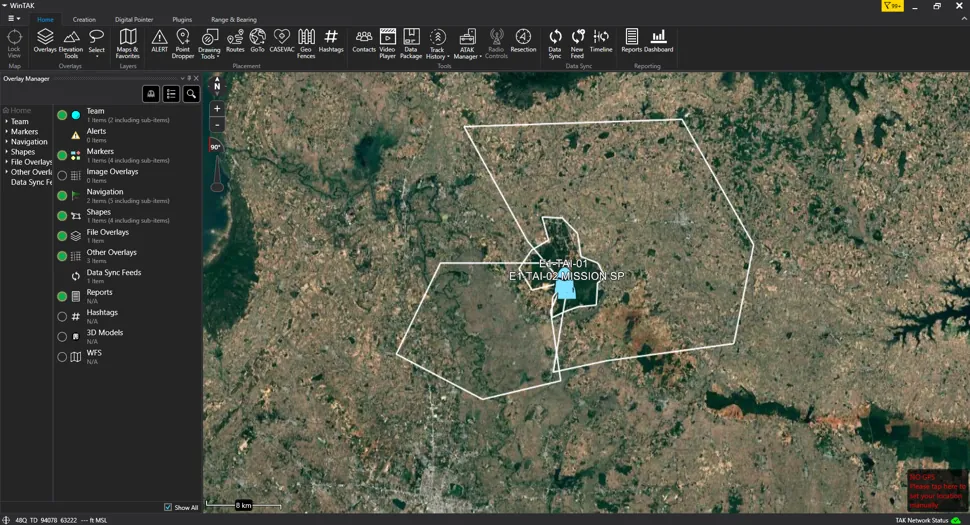Click the Overlay Manager list view button
Image resolution: width=970 pixels, height=525 pixels.
click(171, 93)
